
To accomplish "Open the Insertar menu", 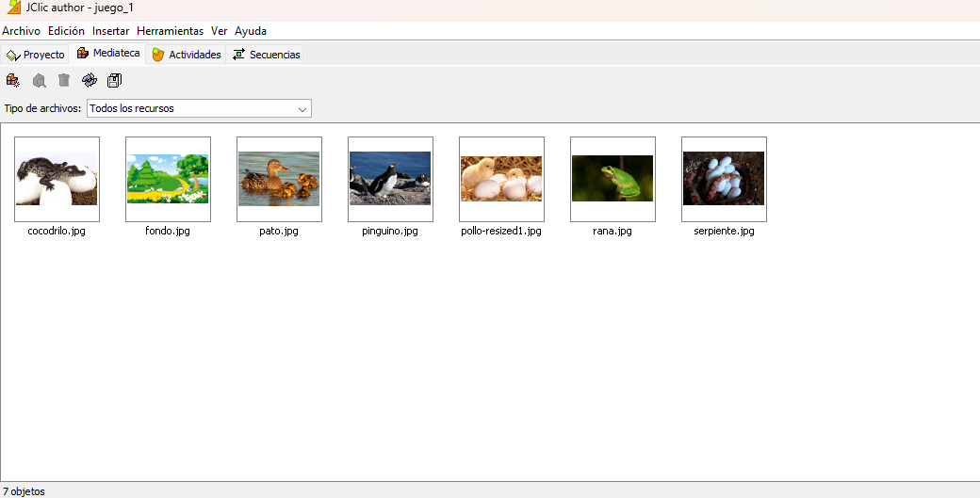I will pos(110,30).
